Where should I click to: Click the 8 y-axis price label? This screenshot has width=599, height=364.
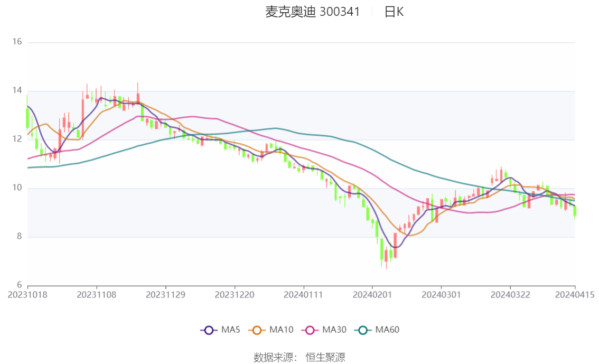(x=20, y=237)
